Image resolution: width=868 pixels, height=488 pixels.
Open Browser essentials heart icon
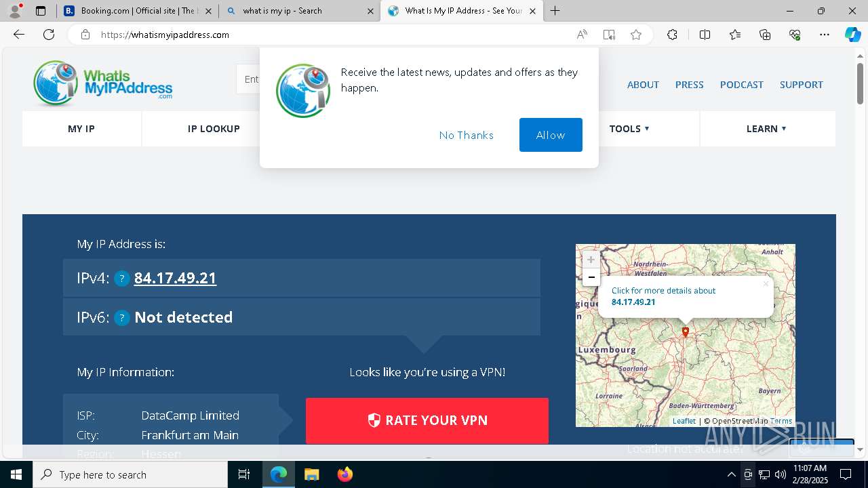(x=795, y=35)
